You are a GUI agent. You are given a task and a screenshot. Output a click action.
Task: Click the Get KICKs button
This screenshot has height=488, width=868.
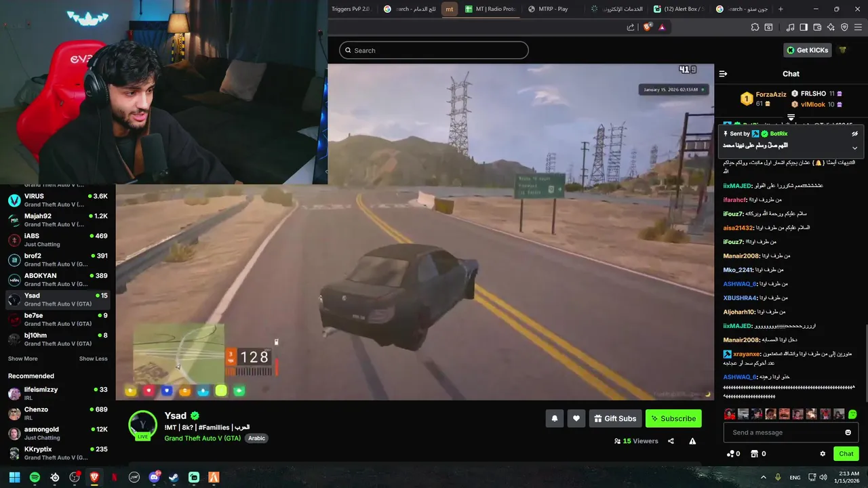[808, 50]
